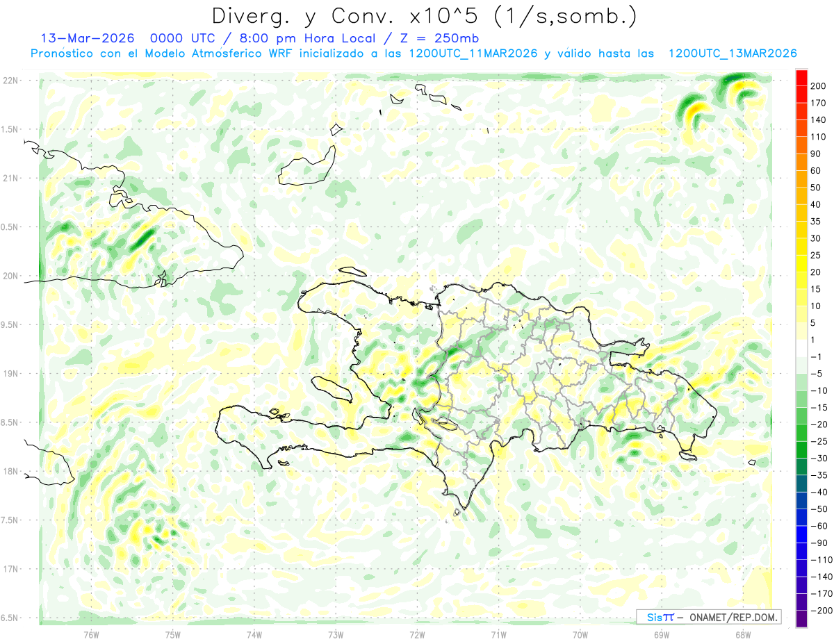The height and width of the screenshot is (644, 834).
Task: Click the positive "200" colorbar value
Action: click(817, 86)
